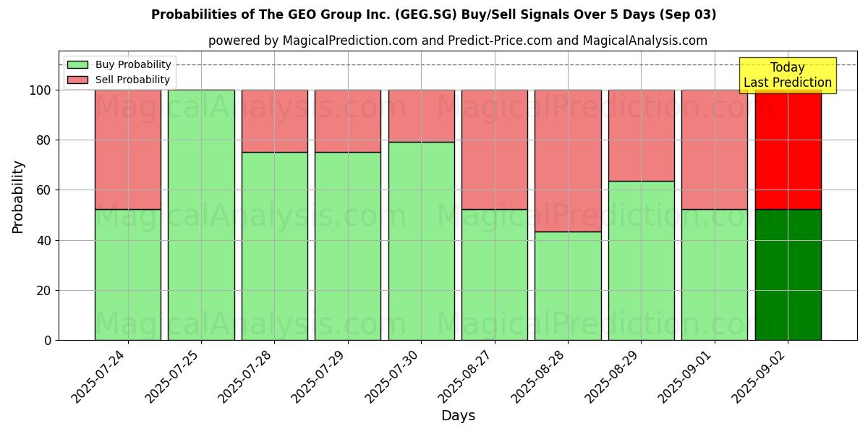Image resolution: width=868 pixels, height=434 pixels.
Task: Click the buy portion of the 2025-07-30 bar
Action: click(x=421, y=241)
